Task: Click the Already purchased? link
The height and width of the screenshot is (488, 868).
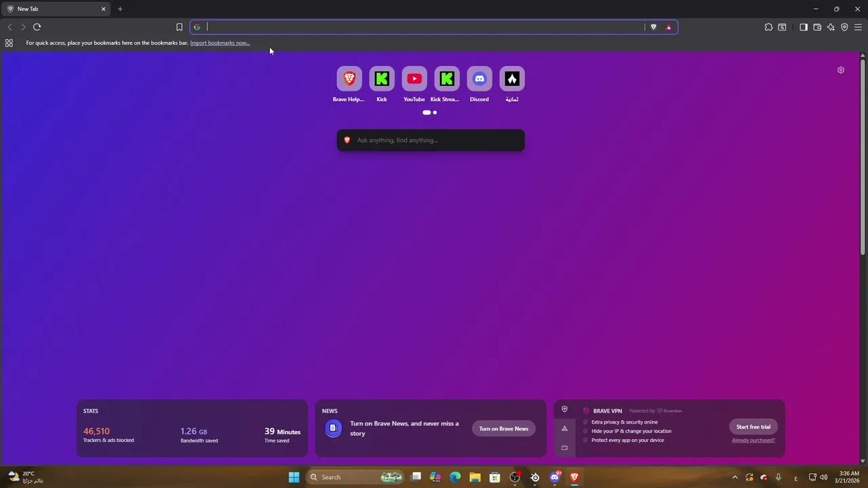Action: click(x=753, y=441)
